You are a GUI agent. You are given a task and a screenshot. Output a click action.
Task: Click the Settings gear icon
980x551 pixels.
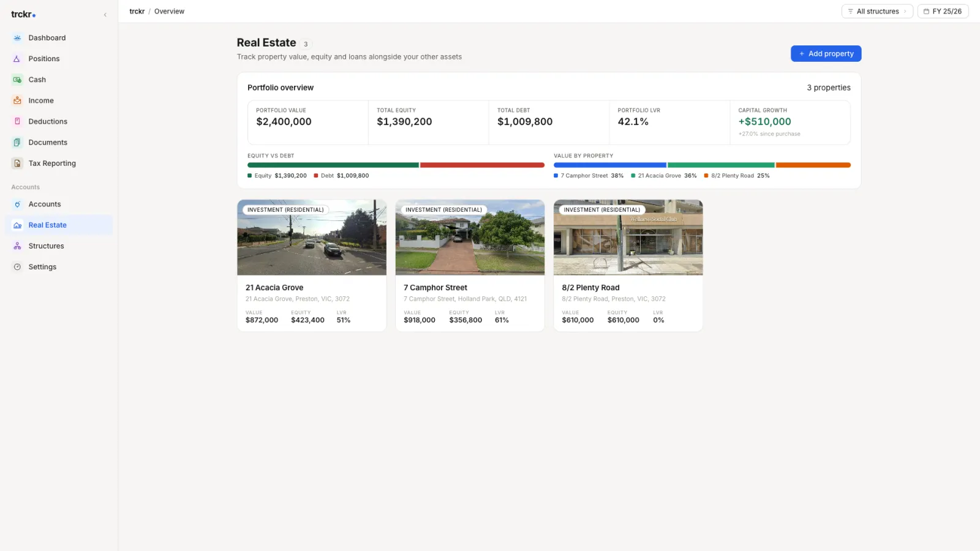(x=17, y=267)
